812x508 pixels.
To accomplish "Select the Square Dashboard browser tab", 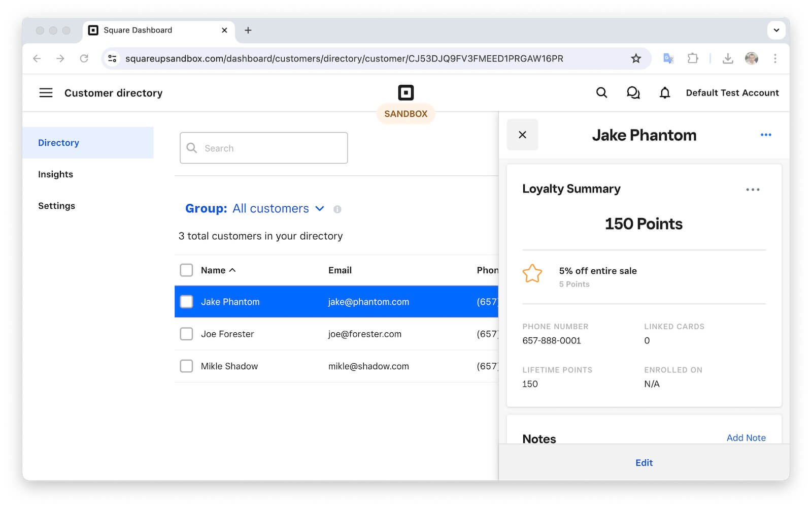I will [158, 30].
